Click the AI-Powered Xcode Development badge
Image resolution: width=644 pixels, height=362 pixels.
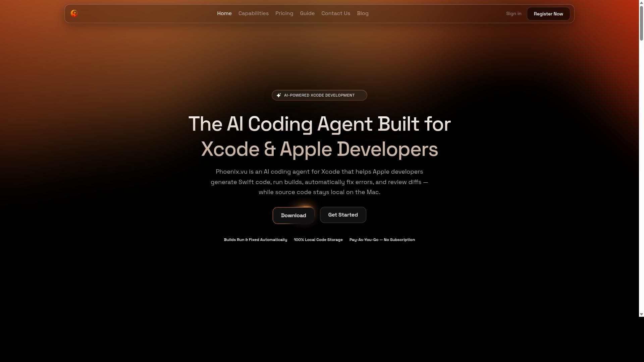tap(319, 95)
